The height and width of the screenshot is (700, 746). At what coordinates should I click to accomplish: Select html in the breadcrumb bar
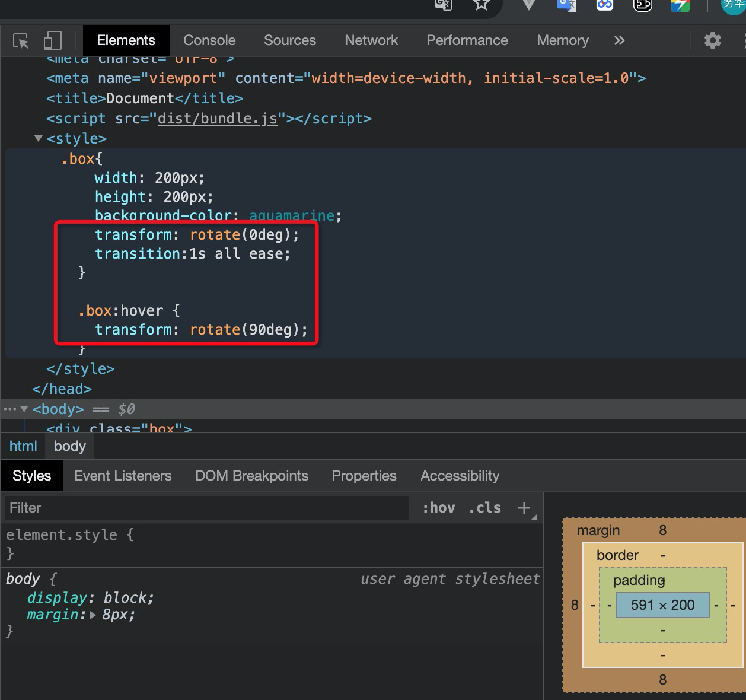23,446
